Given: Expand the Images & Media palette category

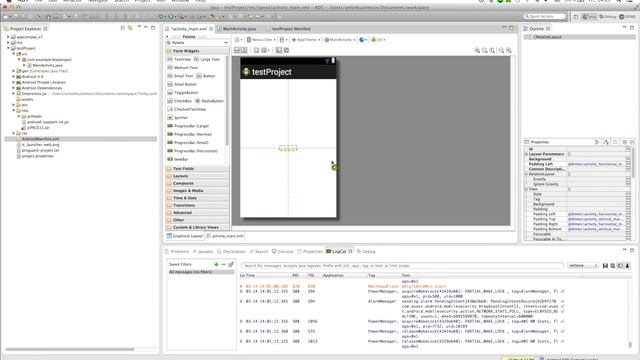Looking at the screenshot, I should (x=197, y=191).
